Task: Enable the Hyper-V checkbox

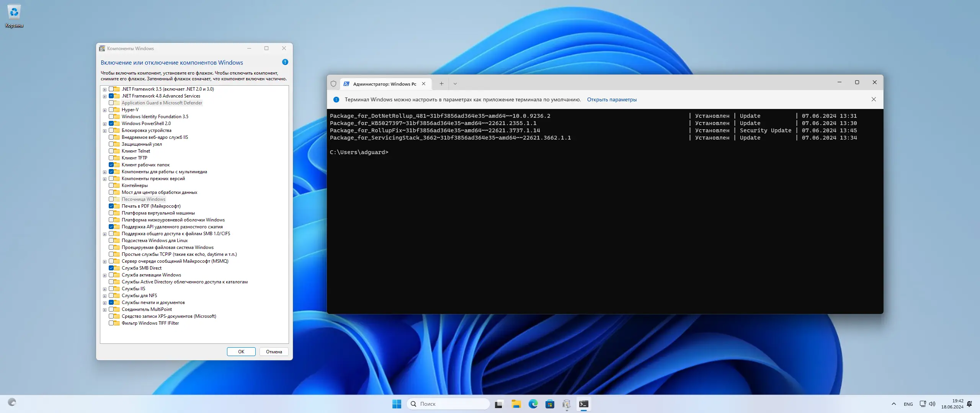Action: (111, 110)
